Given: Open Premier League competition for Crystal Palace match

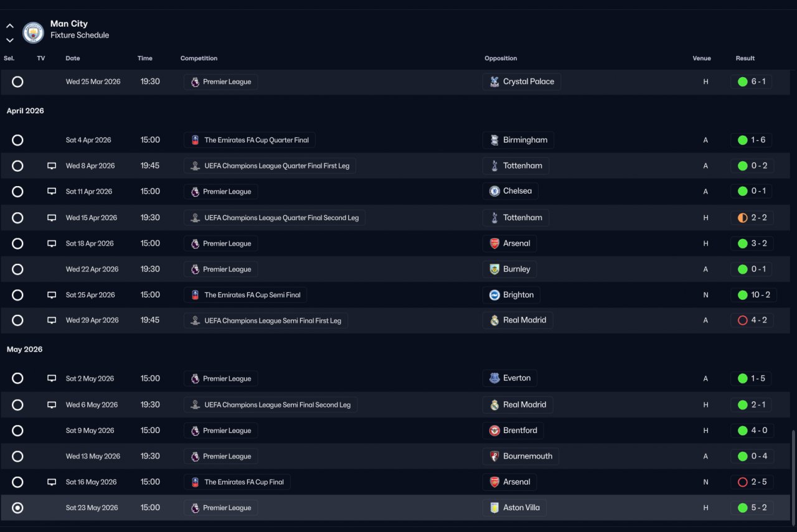Looking at the screenshot, I should tap(220, 82).
